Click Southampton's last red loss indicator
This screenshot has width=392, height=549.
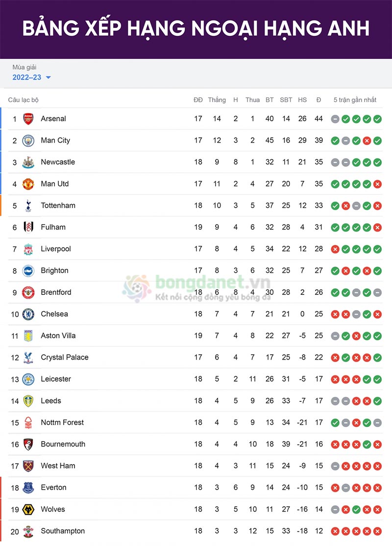click(x=377, y=531)
